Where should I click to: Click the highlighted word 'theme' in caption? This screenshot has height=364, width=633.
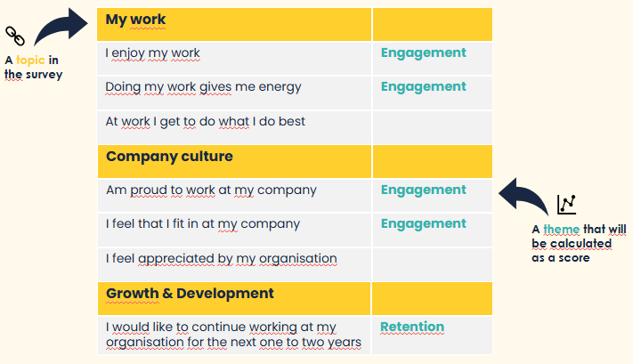click(x=562, y=230)
